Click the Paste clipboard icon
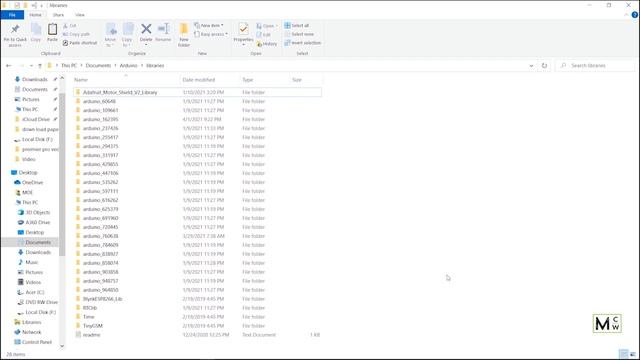Viewport: 640px width, 360px height. pyautogui.click(x=52, y=29)
